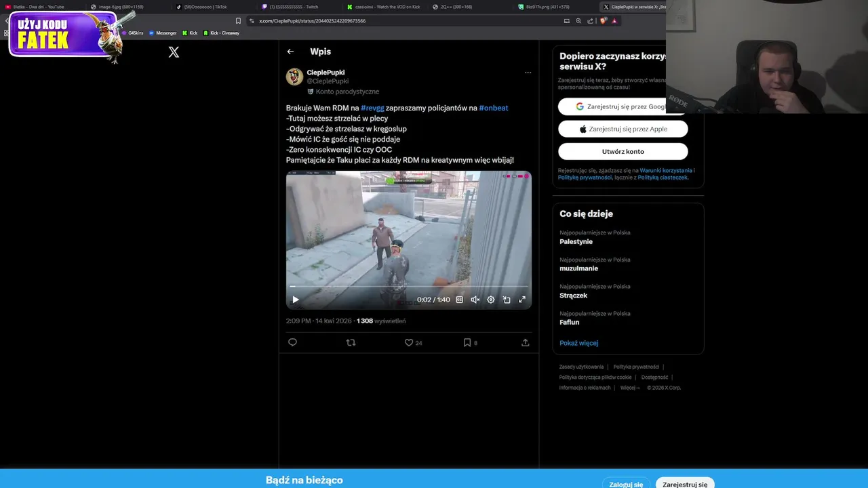Expand the video to fullscreen
Screen dimensions: 868x488
pyautogui.click(x=522, y=300)
